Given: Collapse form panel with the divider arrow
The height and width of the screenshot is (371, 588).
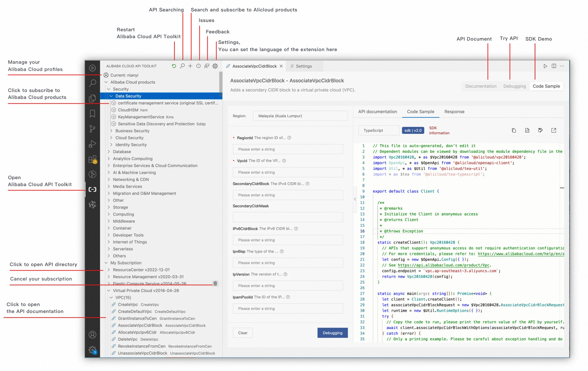Looking at the screenshot, I should [355, 199].
